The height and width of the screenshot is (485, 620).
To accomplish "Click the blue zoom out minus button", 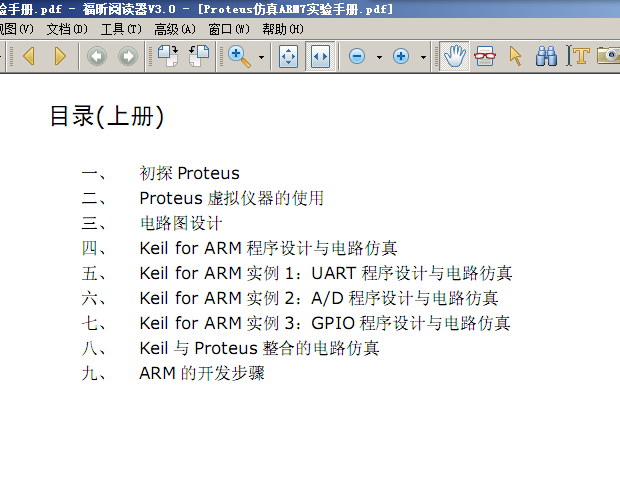I will [357, 57].
